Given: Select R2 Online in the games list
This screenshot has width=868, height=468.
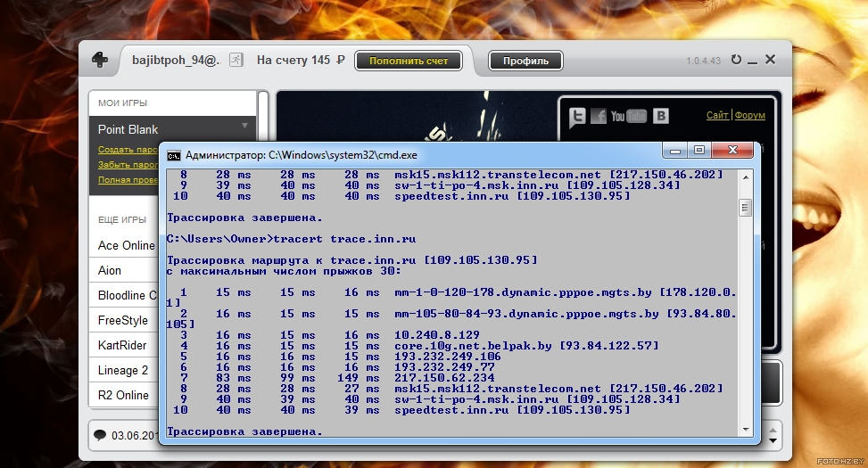Looking at the screenshot, I should click(x=123, y=395).
